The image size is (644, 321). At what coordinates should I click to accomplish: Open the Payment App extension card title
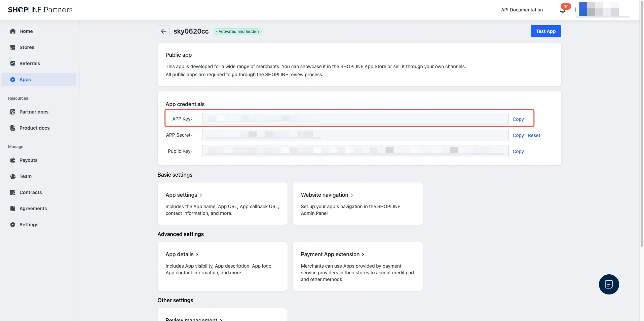(x=330, y=255)
